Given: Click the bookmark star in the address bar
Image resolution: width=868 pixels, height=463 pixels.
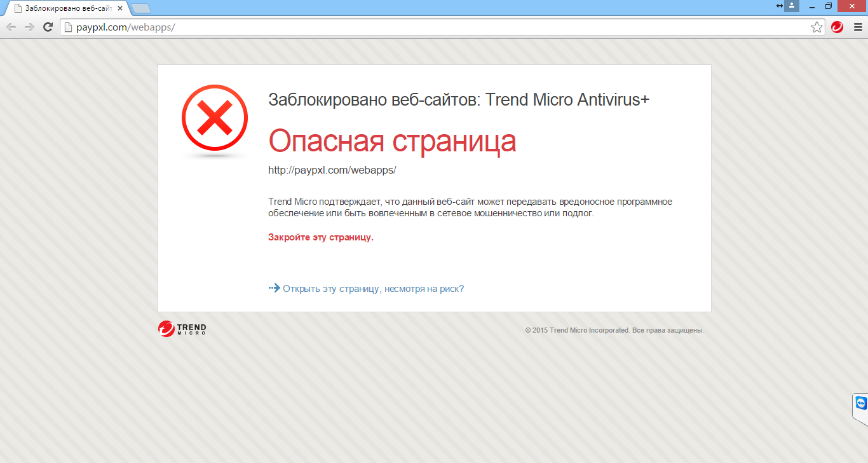Looking at the screenshot, I should 817,27.
